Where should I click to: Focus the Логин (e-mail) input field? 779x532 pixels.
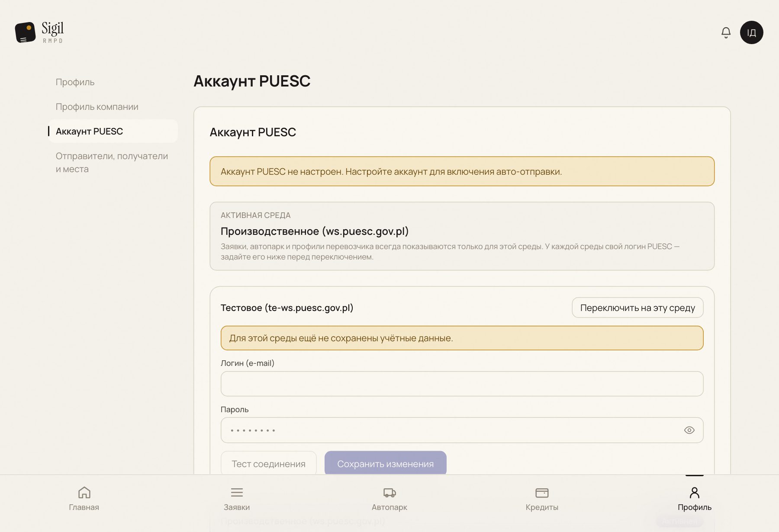pos(462,384)
